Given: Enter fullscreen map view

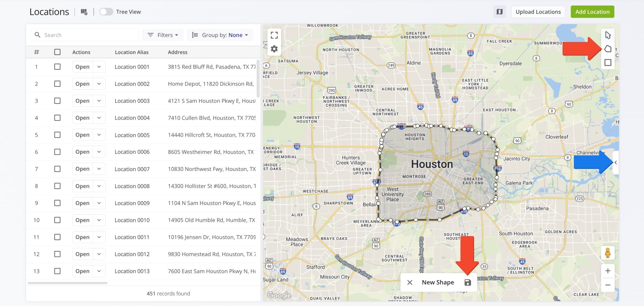Looking at the screenshot, I should 274,35.
